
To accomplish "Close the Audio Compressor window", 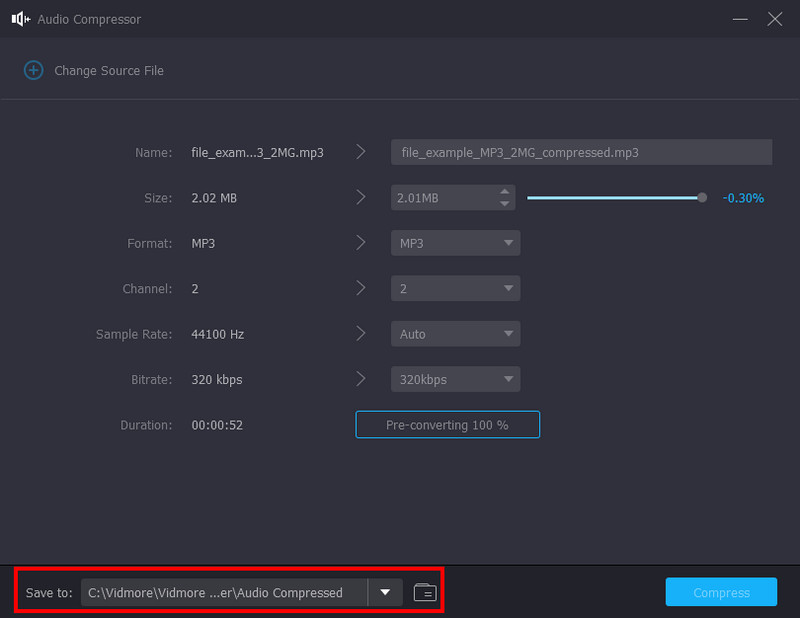I will click(774, 19).
